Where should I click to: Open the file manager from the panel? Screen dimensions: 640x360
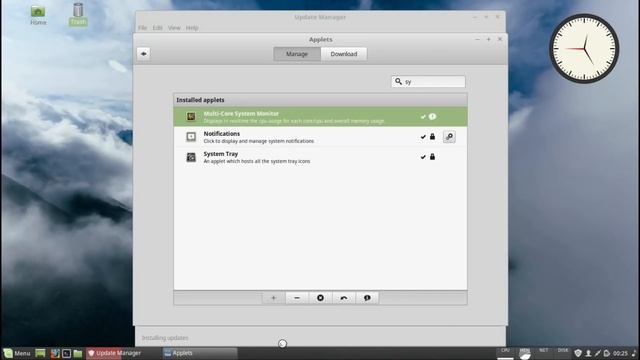(x=78, y=353)
